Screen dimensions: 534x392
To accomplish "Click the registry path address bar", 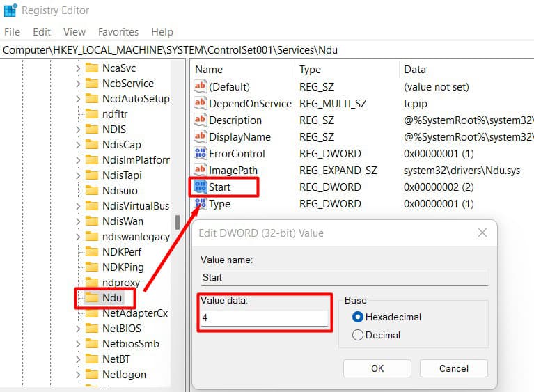I will [267, 50].
